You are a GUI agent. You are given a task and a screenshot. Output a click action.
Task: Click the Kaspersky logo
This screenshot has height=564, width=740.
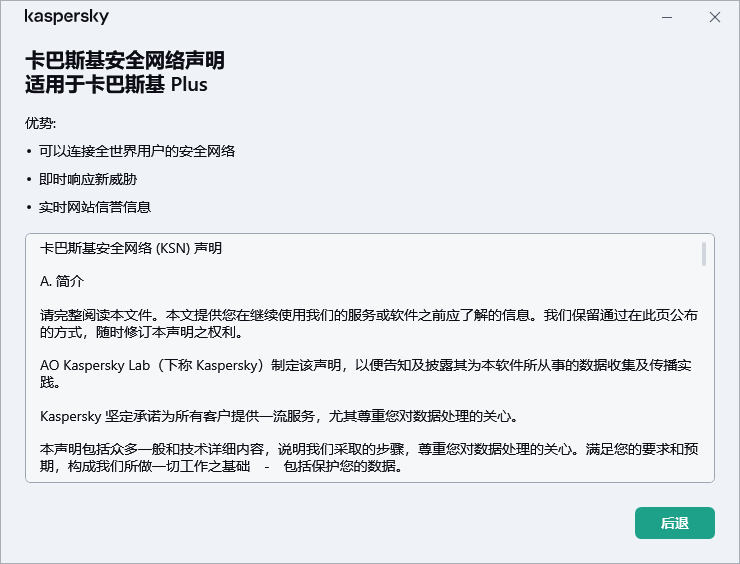[67, 16]
